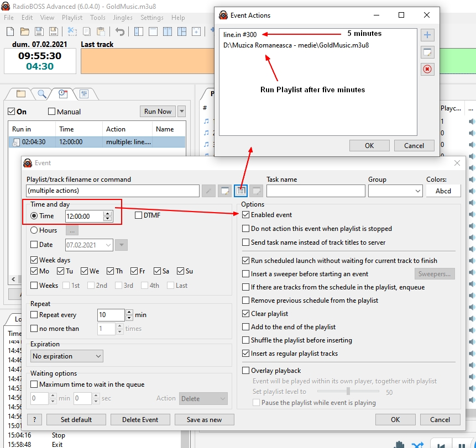Click the arrow button beside the date field
This screenshot has width=476, height=448.
point(121,245)
